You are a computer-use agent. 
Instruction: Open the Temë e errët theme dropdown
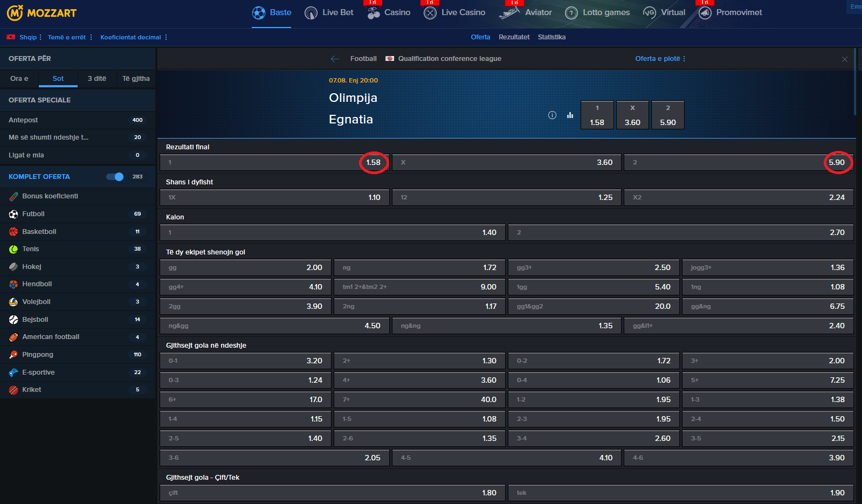tap(70, 37)
